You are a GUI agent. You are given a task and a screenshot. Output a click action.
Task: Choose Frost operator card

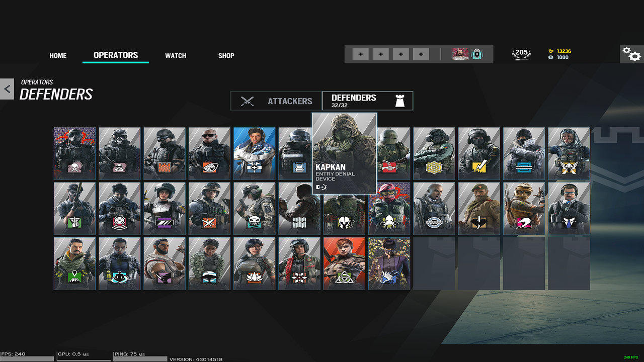(x=524, y=153)
